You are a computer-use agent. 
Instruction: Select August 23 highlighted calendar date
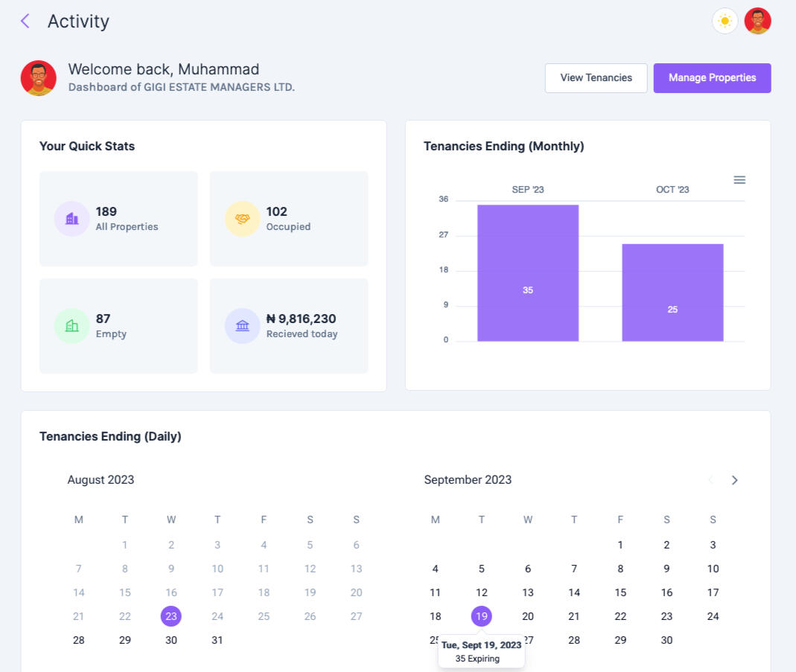(x=171, y=616)
